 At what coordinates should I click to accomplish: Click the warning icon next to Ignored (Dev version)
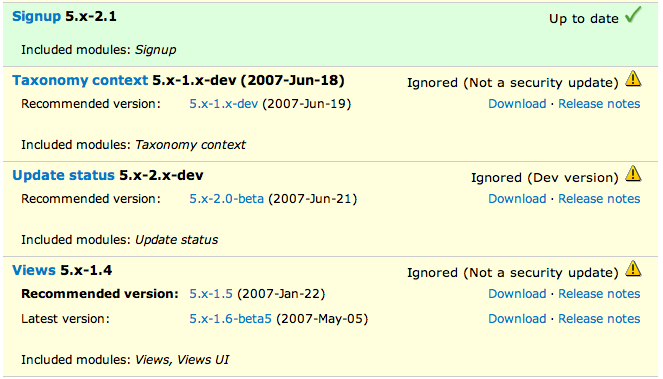[x=633, y=173]
